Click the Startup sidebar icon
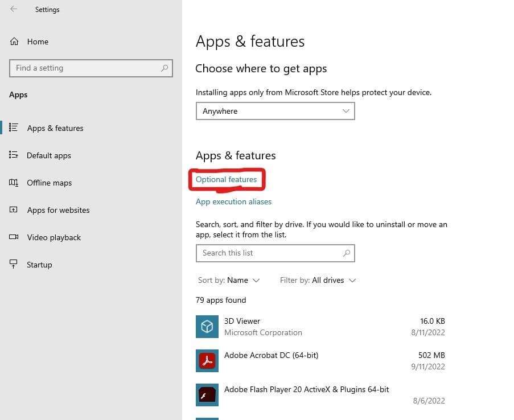Viewport: 514px width, 420px height. (14, 264)
